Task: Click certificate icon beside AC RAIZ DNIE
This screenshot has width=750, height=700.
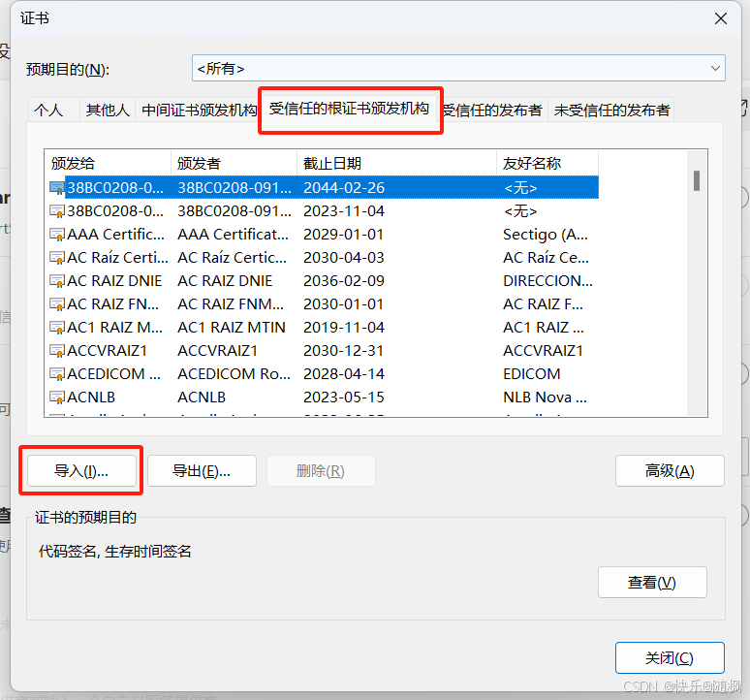Action: pos(57,281)
